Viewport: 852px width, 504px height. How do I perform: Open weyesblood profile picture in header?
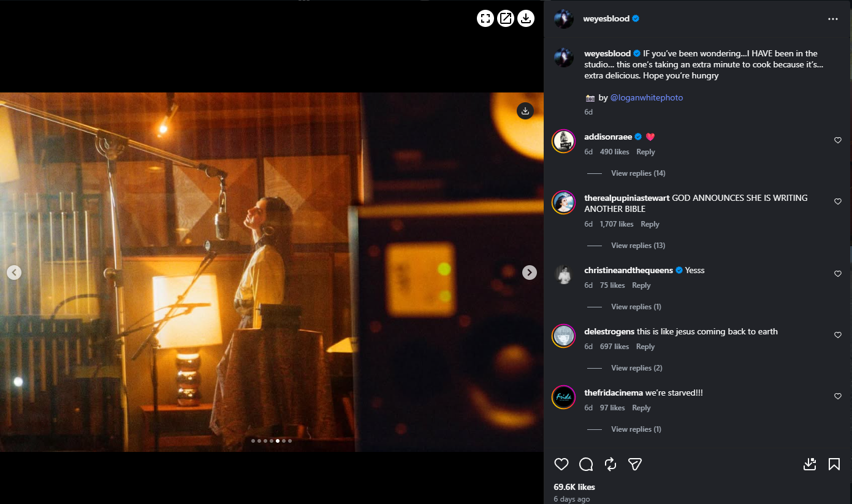coord(564,19)
